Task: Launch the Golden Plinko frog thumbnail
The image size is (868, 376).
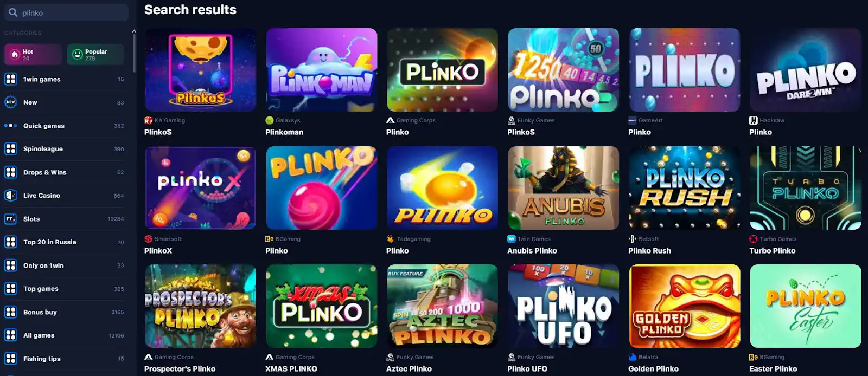Action: (x=685, y=306)
